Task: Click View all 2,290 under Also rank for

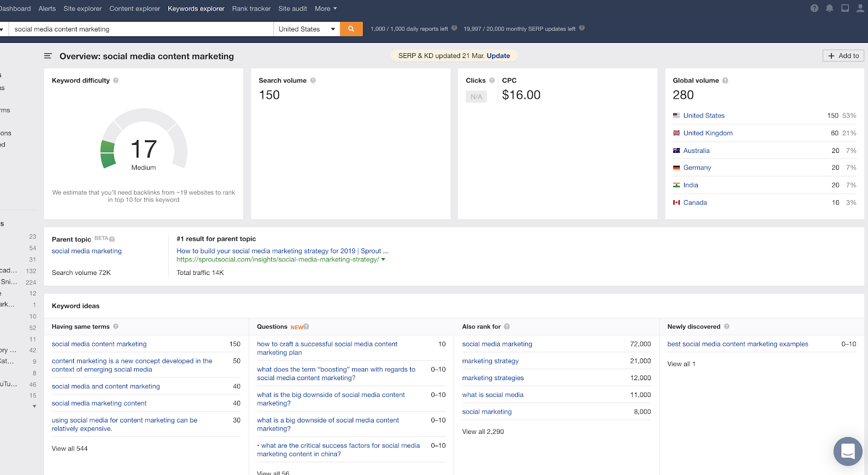Action: tap(483, 432)
